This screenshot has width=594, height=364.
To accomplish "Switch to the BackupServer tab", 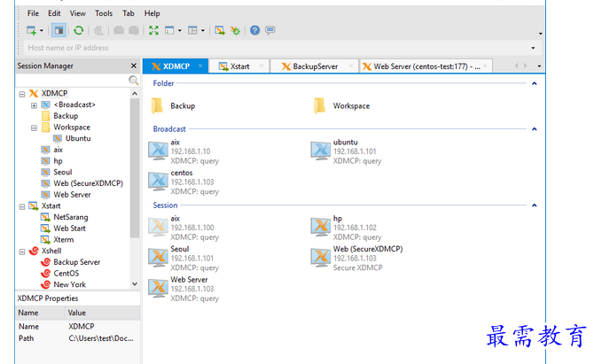I will pyautogui.click(x=315, y=66).
